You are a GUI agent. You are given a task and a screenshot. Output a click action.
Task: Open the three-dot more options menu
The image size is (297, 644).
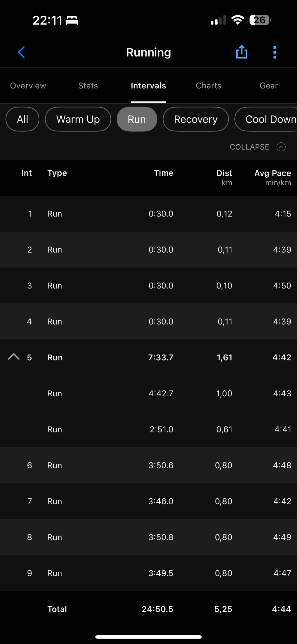(x=275, y=52)
